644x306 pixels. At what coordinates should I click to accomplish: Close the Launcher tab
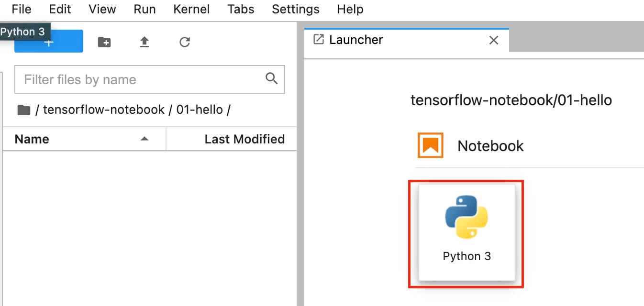click(x=494, y=40)
